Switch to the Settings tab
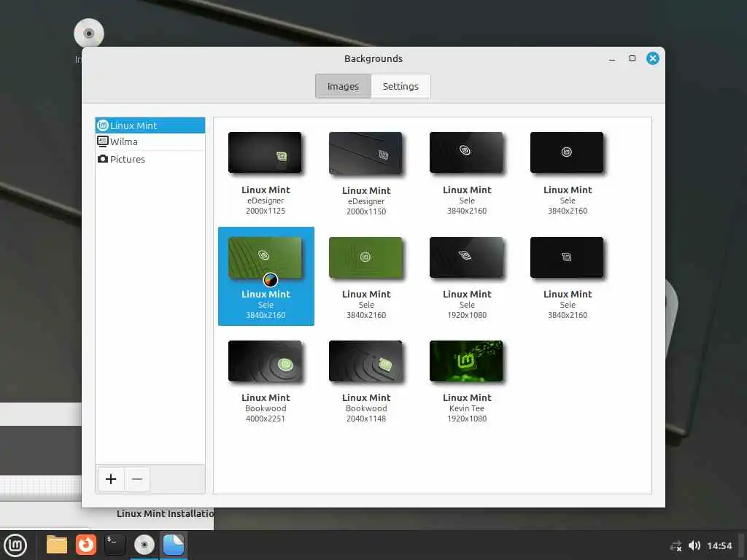Image resolution: width=747 pixels, height=560 pixels. (x=400, y=86)
